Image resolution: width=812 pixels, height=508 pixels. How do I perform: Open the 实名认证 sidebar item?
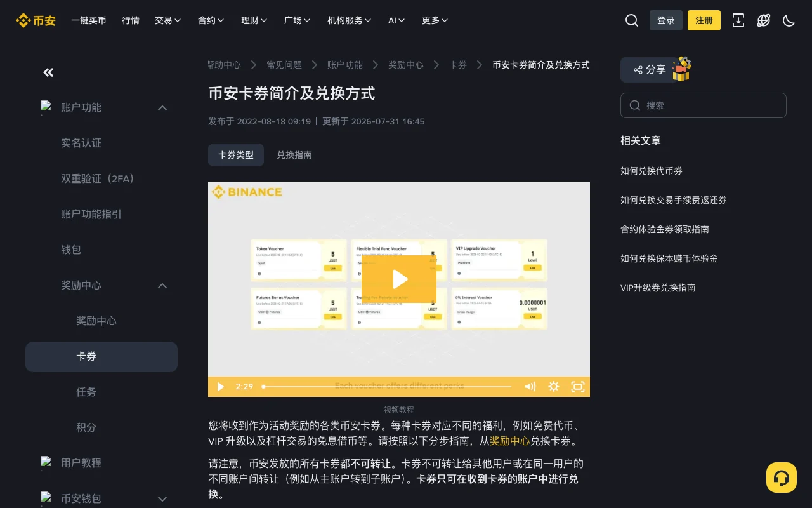[x=81, y=144]
